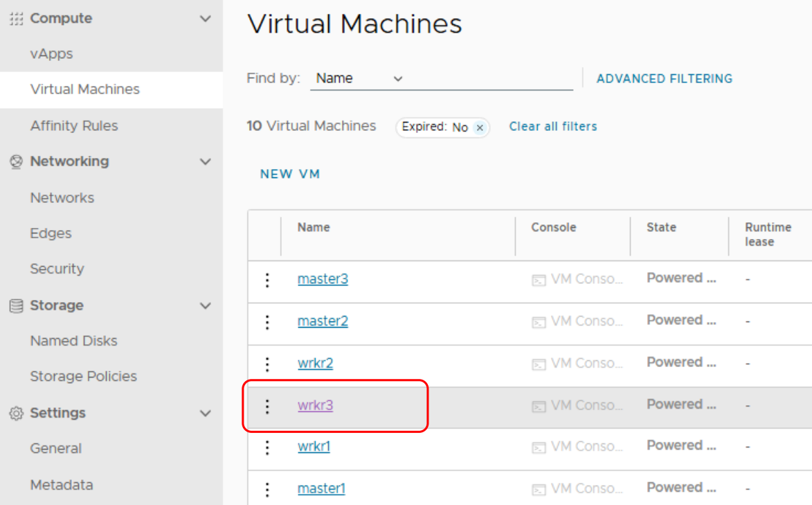Open the wrkr3 virtual machine link

(315, 406)
